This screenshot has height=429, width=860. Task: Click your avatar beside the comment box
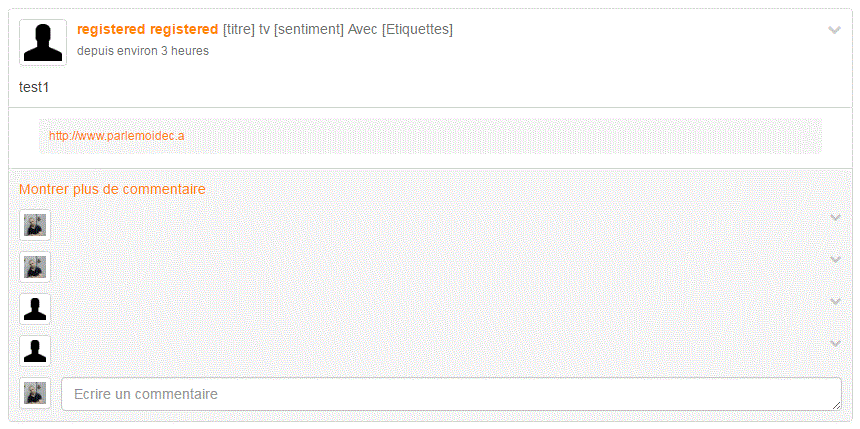coord(35,393)
